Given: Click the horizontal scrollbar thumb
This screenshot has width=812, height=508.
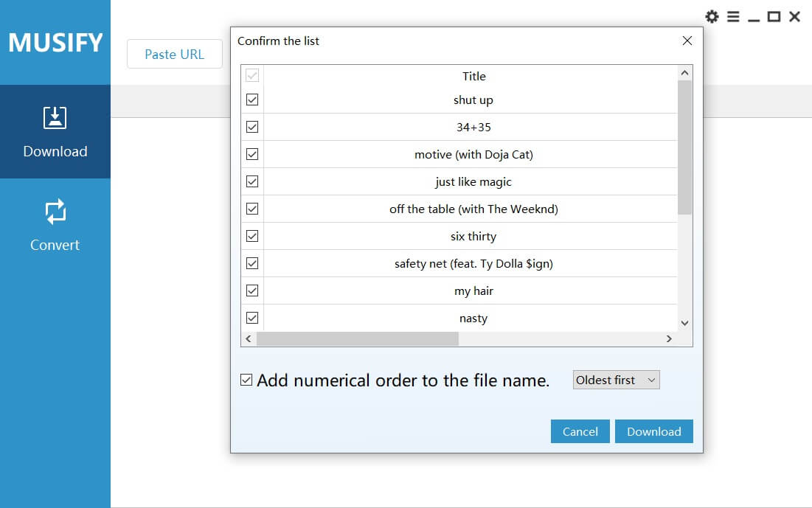Looking at the screenshot, I should point(358,338).
